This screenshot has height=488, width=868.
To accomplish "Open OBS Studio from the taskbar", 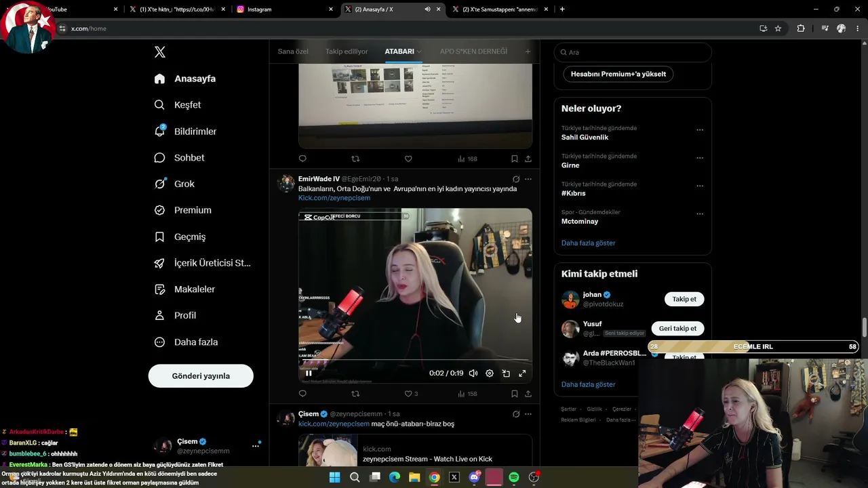I will point(534,477).
